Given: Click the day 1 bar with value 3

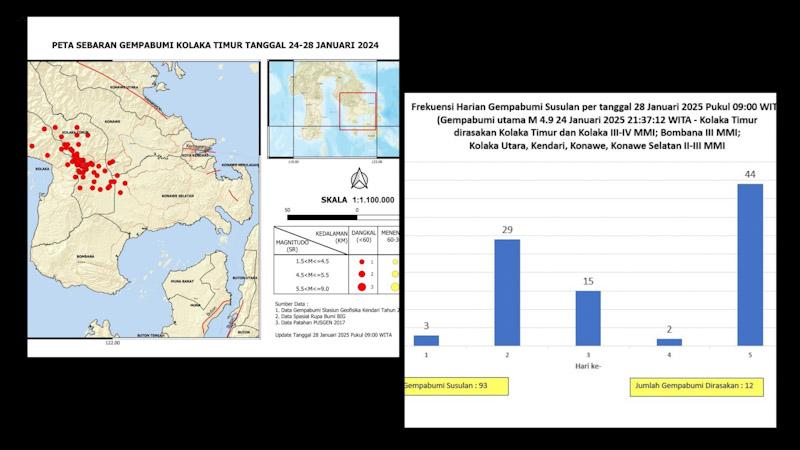Looking at the screenshot, I should pyautogui.click(x=426, y=340).
